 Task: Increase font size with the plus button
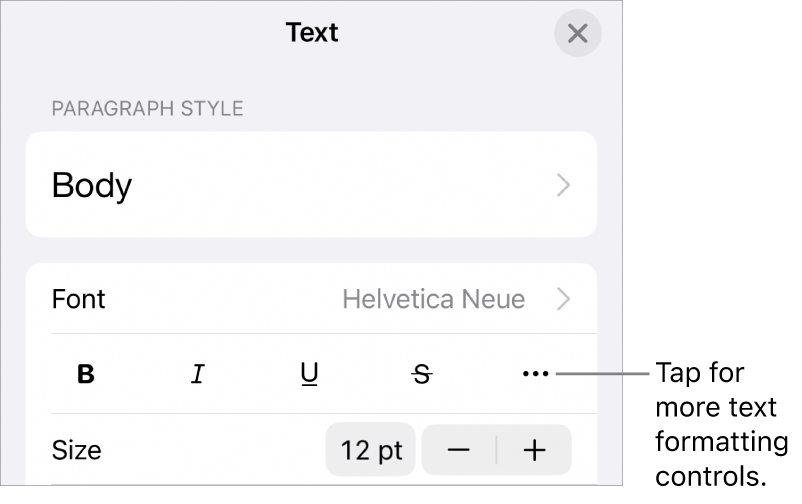click(x=535, y=450)
